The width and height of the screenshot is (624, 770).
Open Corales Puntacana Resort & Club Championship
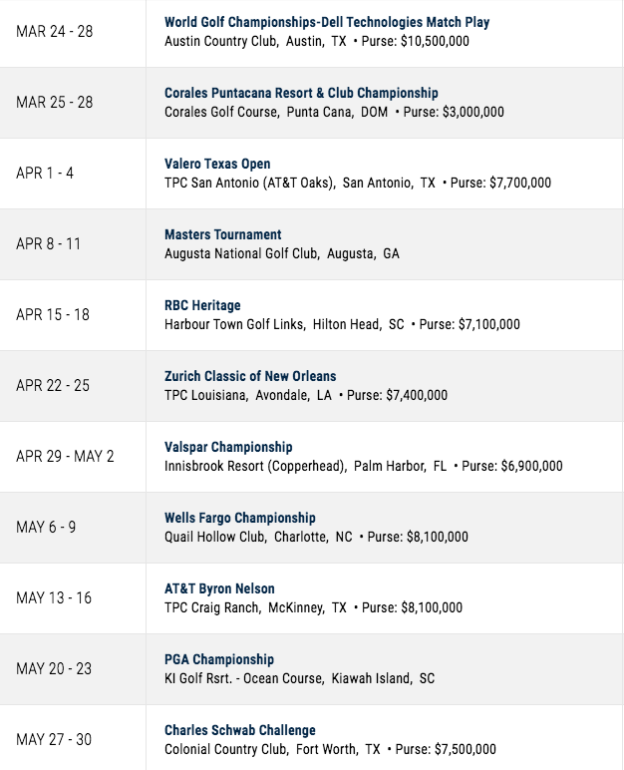301,93
